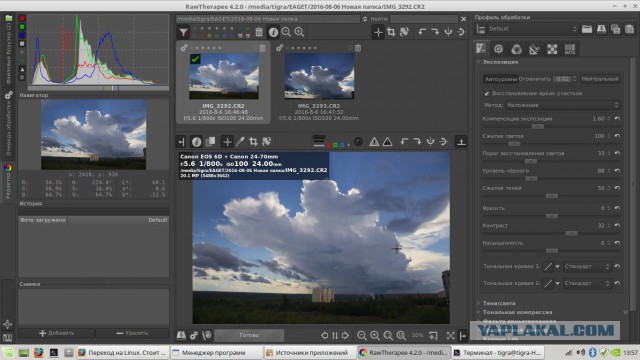Open the Default processing profile dropdown

coord(533,29)
